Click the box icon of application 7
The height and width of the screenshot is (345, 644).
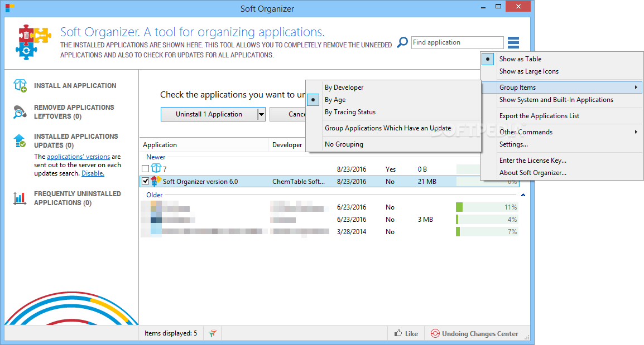[156, 168]
